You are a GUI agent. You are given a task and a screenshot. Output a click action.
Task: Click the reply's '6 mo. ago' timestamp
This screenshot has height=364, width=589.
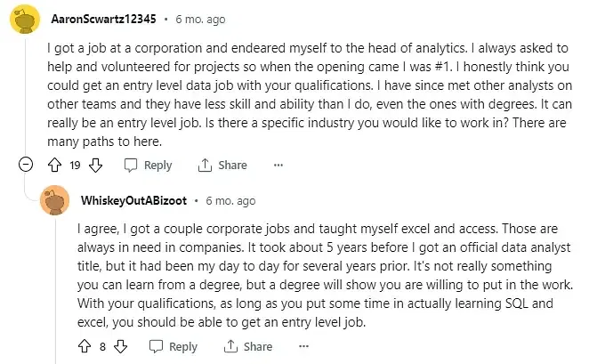[230, 201]
